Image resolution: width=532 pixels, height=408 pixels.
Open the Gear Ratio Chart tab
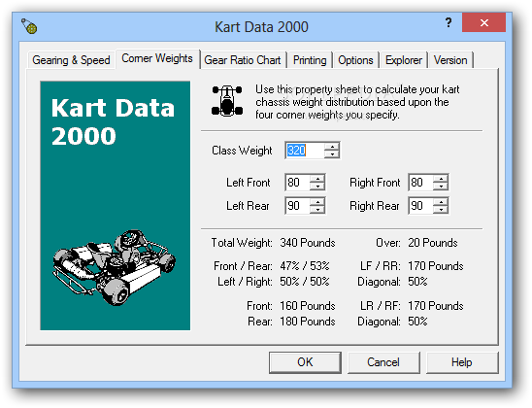click(243, 60)
